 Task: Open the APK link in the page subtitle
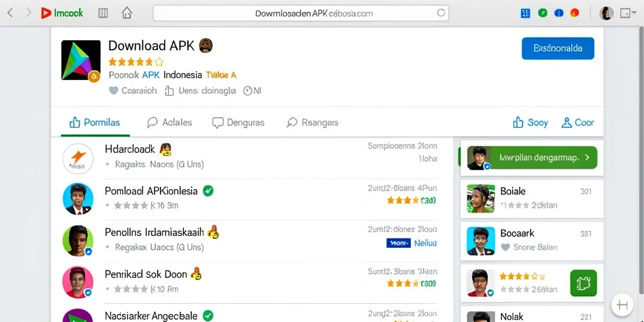(150, 75)
